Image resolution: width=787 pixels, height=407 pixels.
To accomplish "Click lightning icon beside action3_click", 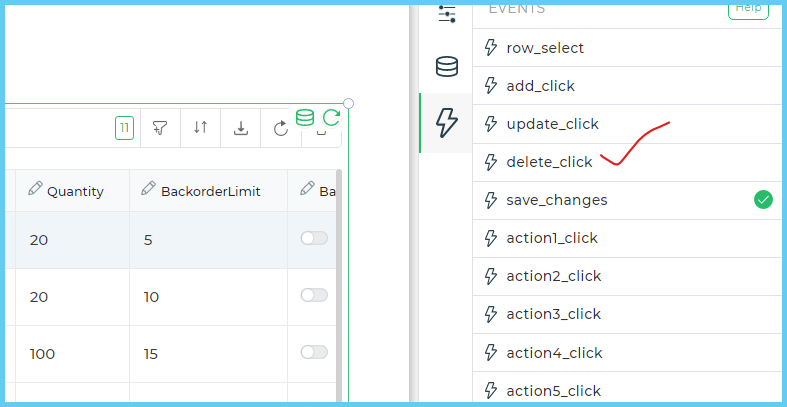I will click(490, 314).
